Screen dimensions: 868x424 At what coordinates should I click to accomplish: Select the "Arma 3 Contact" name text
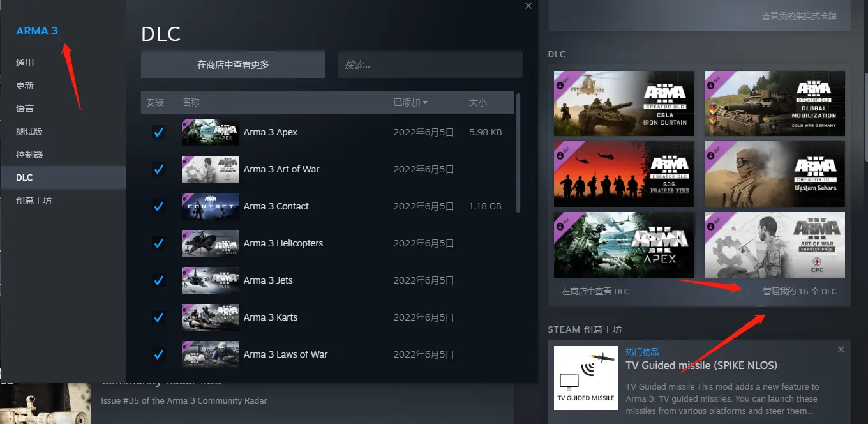[276, 206]
